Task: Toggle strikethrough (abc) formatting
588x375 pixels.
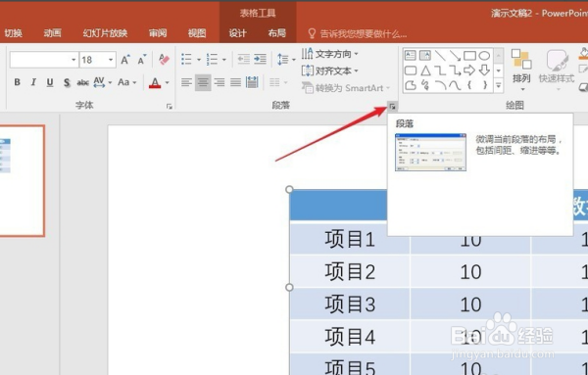Action: click(82, 82)
